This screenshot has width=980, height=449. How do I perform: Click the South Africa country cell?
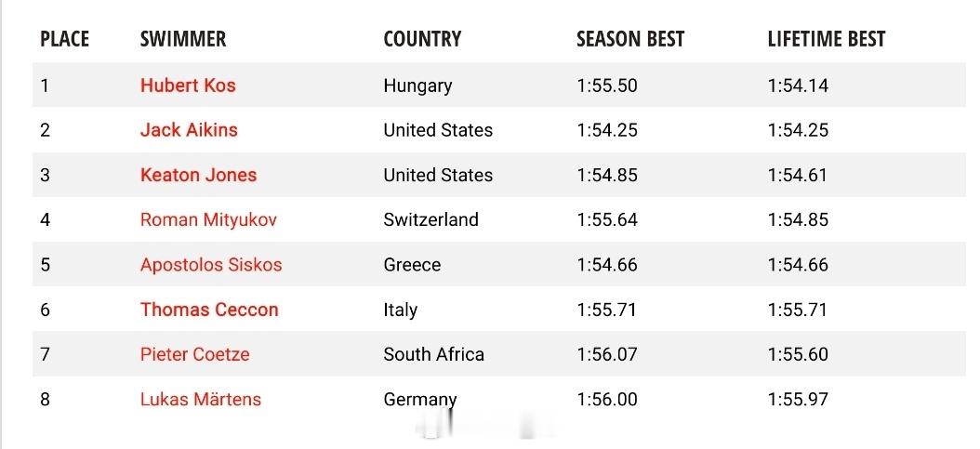tap(434, 355)
